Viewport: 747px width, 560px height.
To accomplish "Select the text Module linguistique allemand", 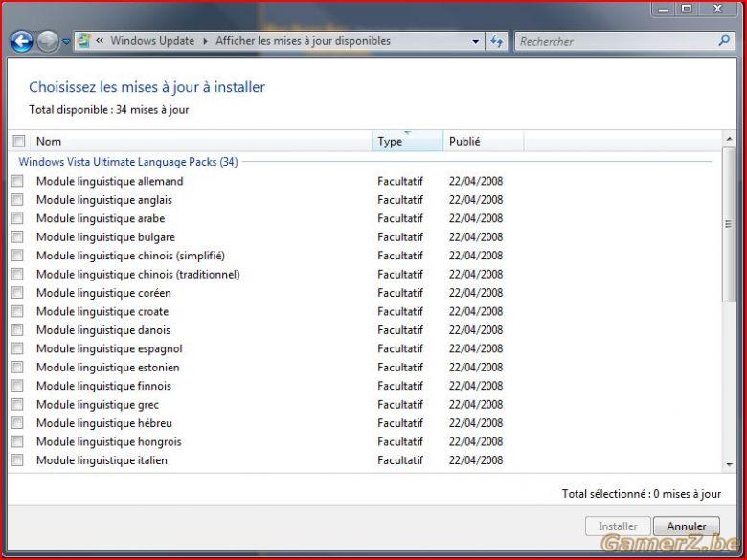I will tap(109, 181).
